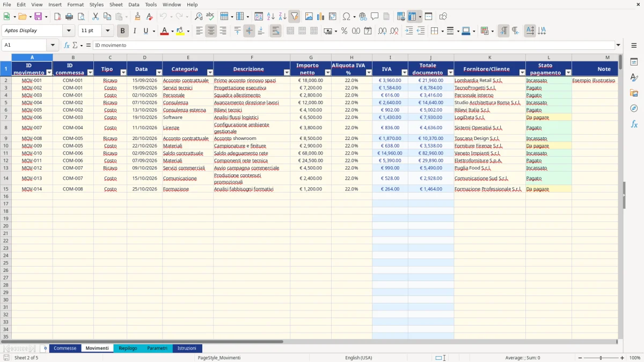Clear direct formatting

coord(150,17)
